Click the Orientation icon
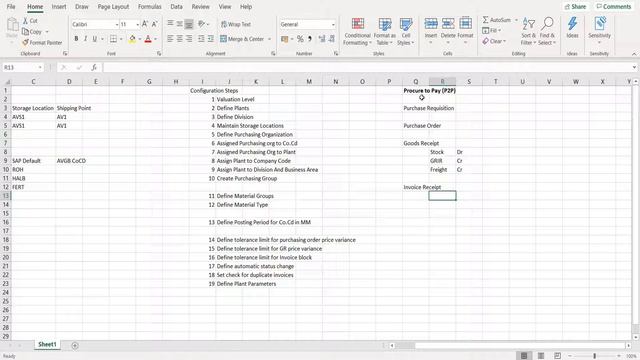Image resolution: width=640 pixels, height=360 pixels. point(202,24)
